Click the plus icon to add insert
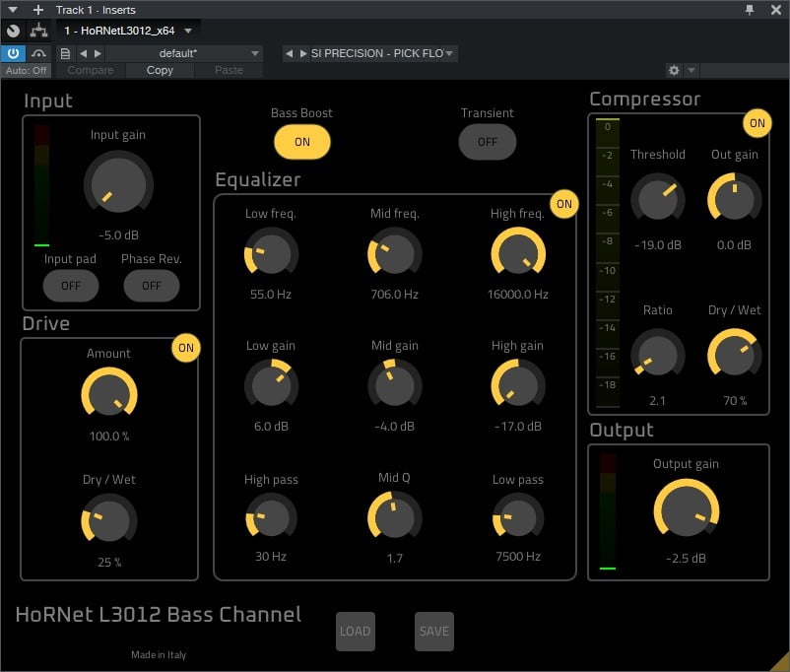The width and height of the screenshot is (790, 672). [38, 10]
